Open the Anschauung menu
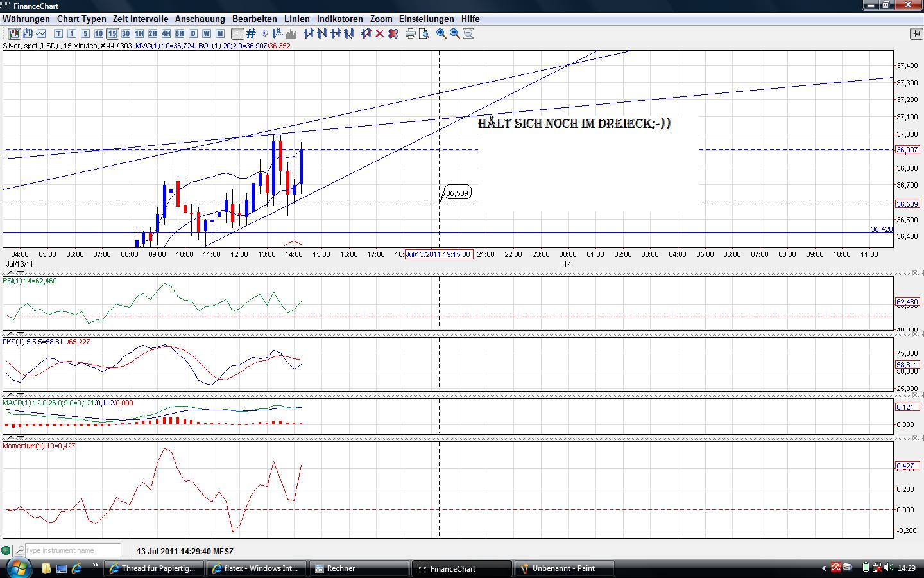Image resolution: width=924 pixels, height=578 pixels. (x=200, y=19)
